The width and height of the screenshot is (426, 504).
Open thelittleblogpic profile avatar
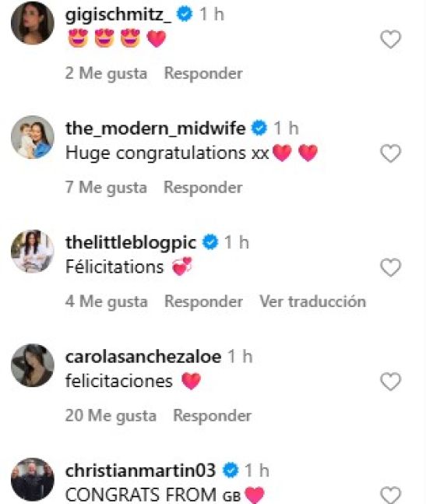tap(33, 251)
